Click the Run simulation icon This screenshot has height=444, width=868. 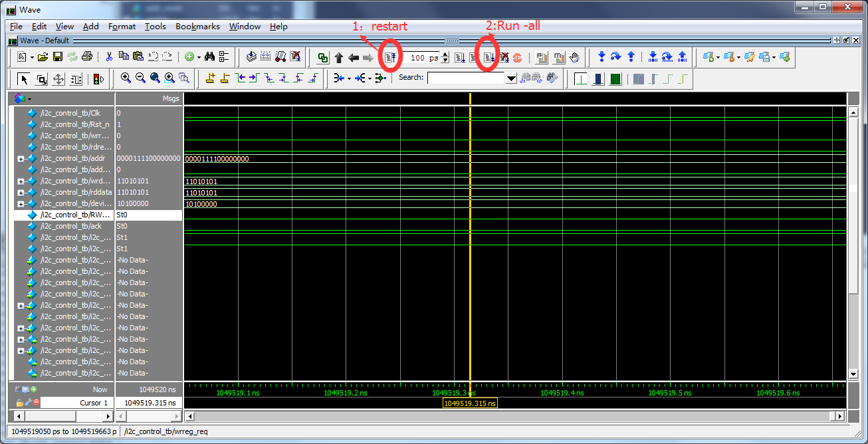[460, 58]
